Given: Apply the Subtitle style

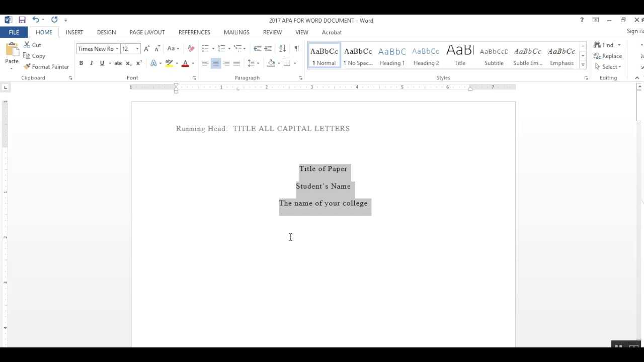Looking at the screenshot, I should (x=494, y=55).
